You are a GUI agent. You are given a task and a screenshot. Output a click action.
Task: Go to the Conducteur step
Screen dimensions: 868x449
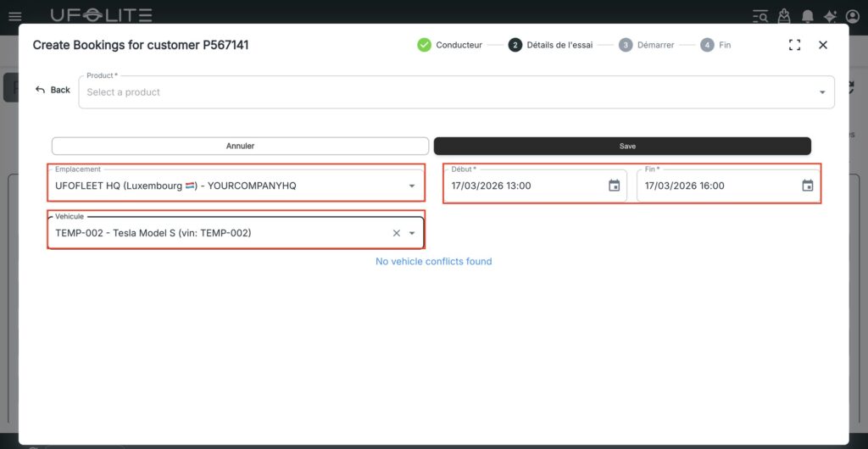pyautogui.click(x=449, y=45)
